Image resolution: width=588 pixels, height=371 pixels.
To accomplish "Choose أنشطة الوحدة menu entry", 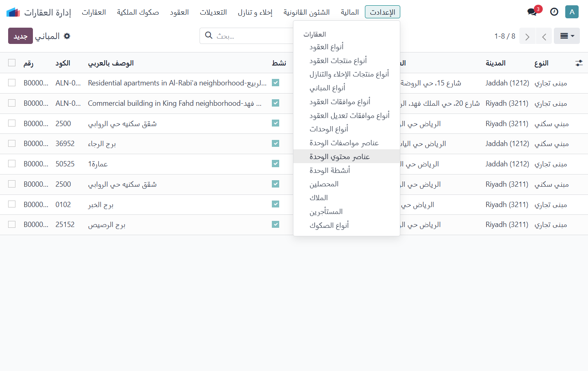I will 347,170.
